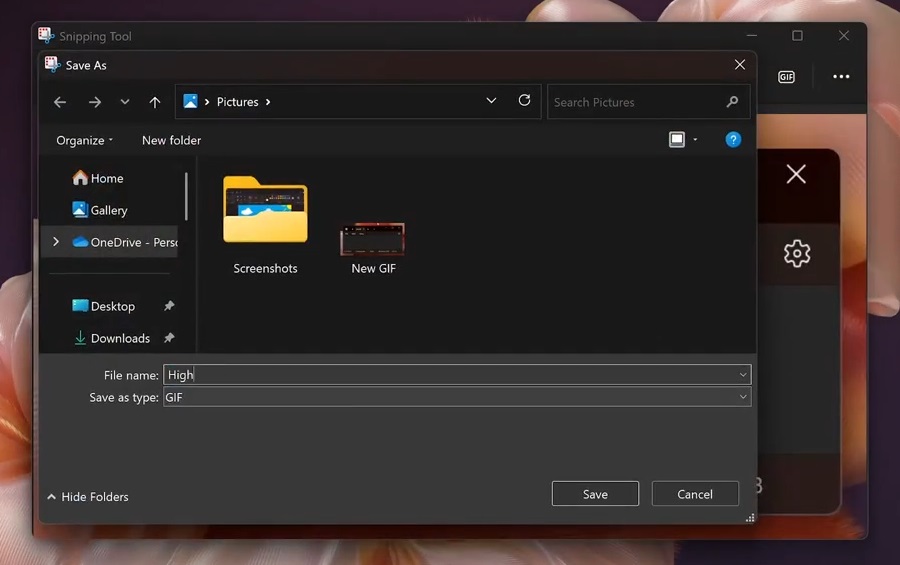This screenshot has height=565, width=900.
Task: Change view layout options button
Action: click(677, 140)
